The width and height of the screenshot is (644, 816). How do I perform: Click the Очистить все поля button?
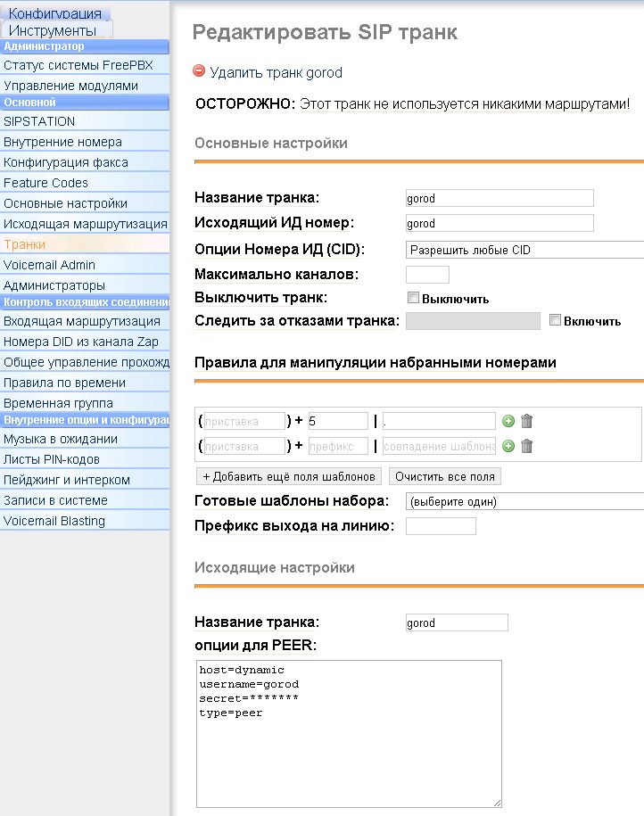pos(444,476)
